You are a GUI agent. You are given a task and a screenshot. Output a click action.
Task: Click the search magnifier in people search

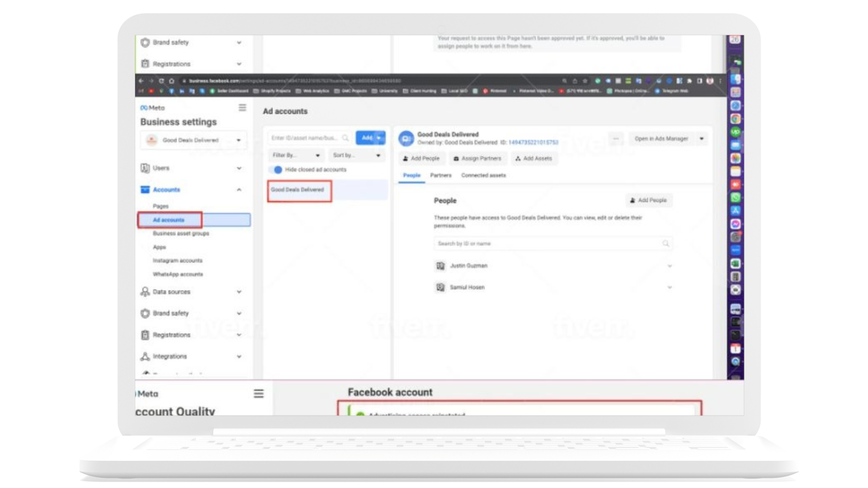pos(665,244)
